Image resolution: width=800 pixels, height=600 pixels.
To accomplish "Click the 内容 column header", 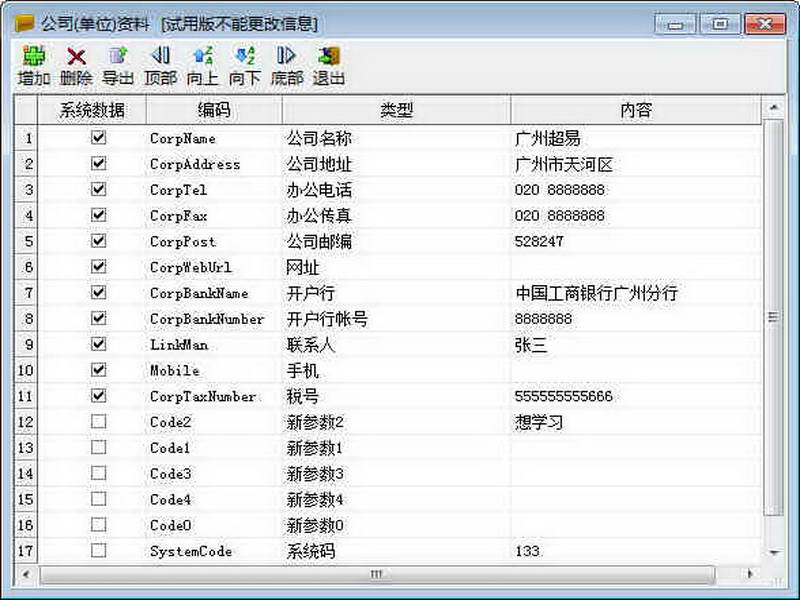I will point(635,110).
